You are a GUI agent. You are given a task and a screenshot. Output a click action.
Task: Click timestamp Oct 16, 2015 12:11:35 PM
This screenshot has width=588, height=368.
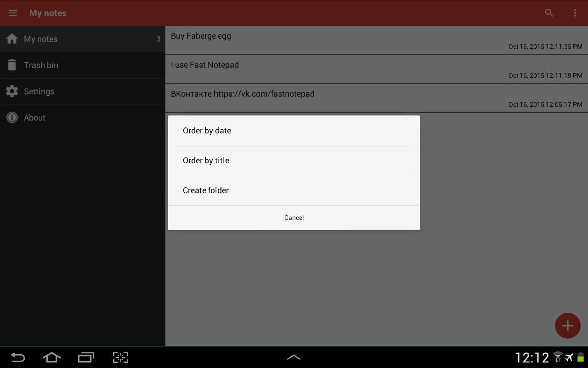pyautogui.click(x=545, y=46)
